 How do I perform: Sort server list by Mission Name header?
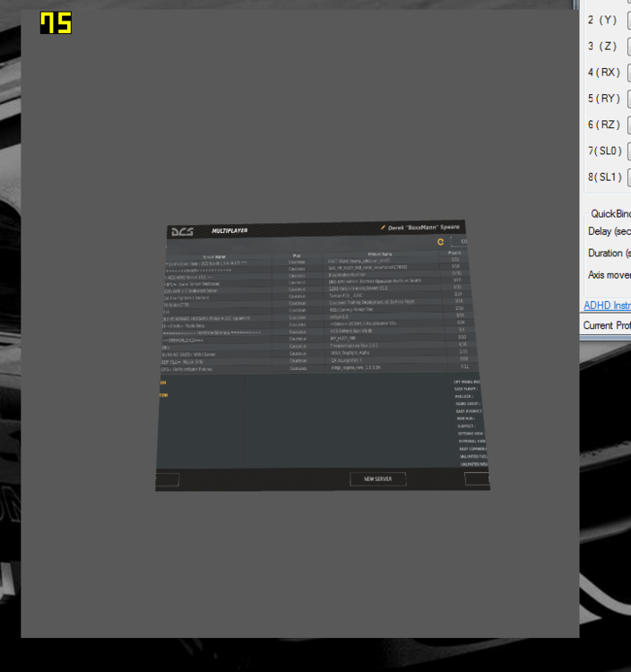[380, 254]
